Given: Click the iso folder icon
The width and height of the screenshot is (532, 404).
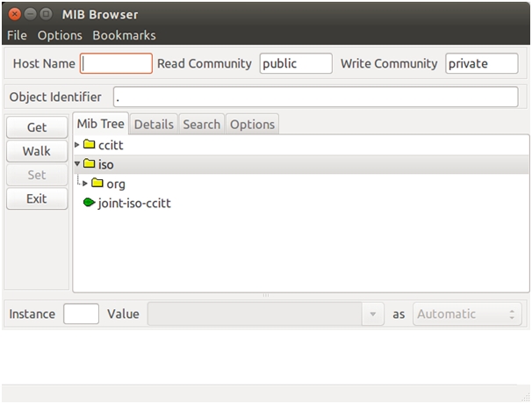Looking at the screenshot, I should [89, 163].
